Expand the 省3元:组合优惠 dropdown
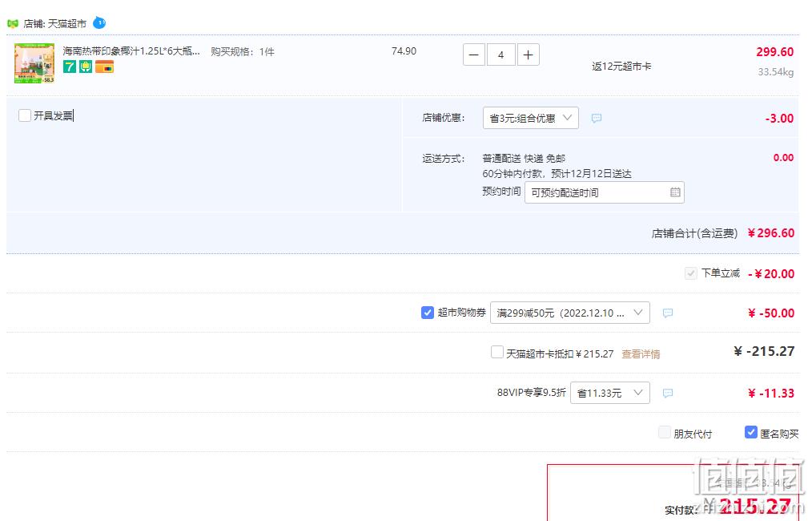Viewport: 812px width, 521px height. tap(530, 118)
